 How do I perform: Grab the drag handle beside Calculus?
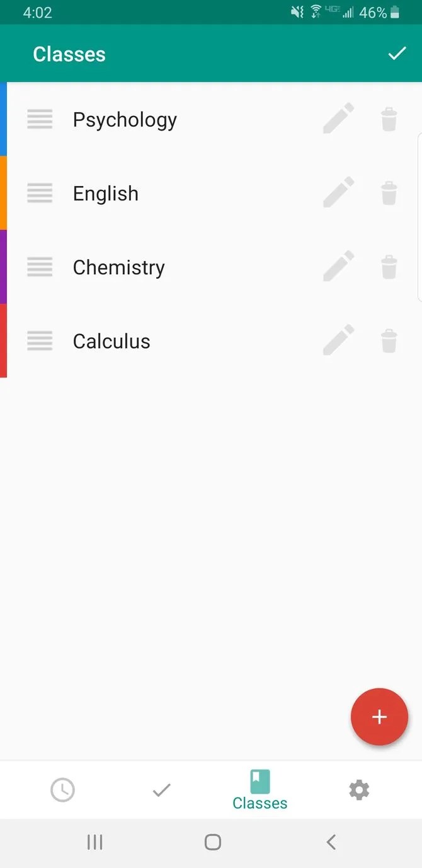(x=40, y=340)
